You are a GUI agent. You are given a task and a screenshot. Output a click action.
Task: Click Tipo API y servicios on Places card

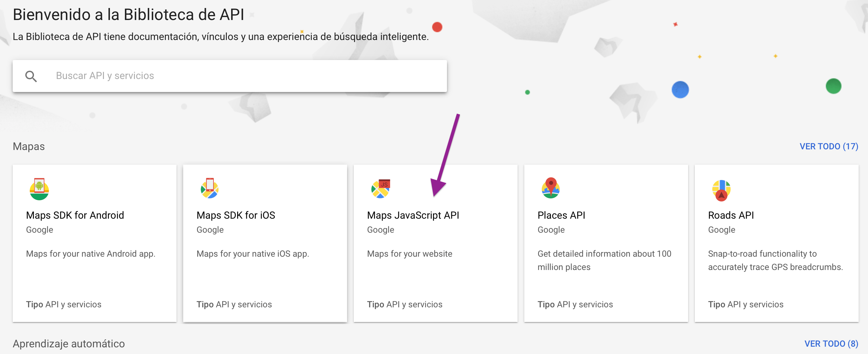point(575,304)
